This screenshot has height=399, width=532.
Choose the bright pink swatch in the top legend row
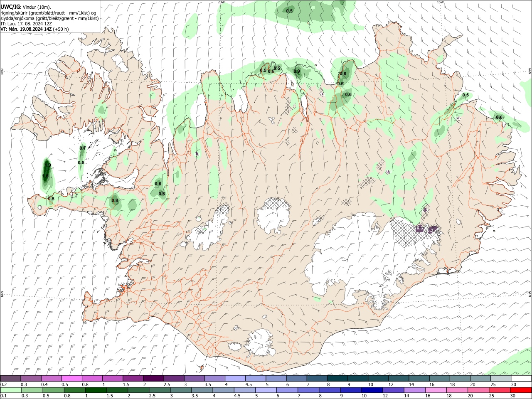coord(71,379)
